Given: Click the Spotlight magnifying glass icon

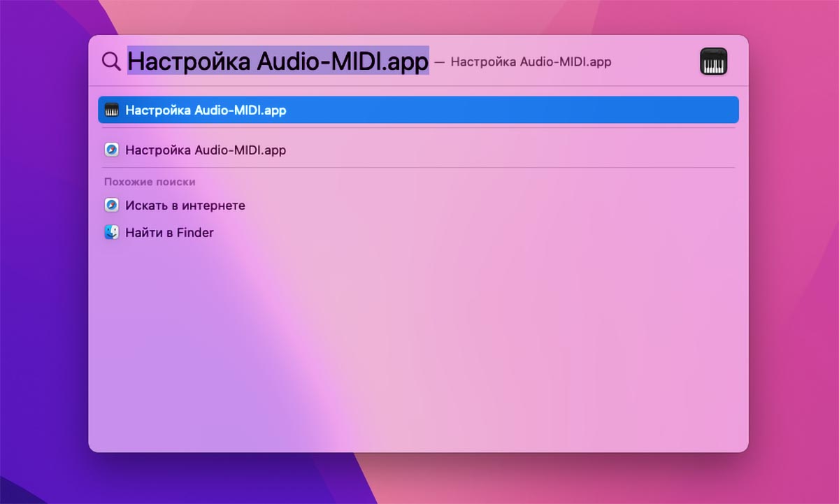Looking at the screenshot, I should [x=111, y=62].
